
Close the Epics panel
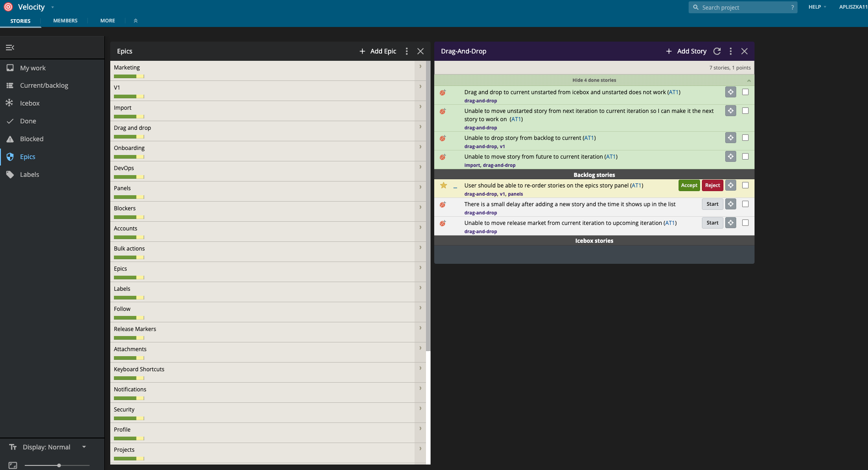coord(421,51)
